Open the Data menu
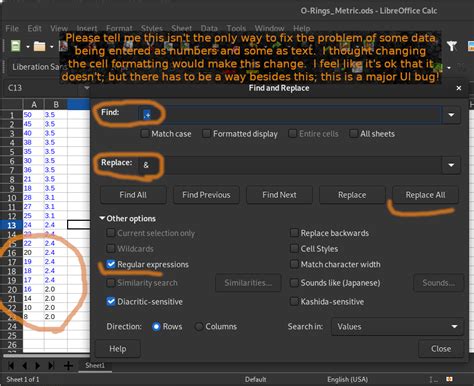 (x=209, y=28)
